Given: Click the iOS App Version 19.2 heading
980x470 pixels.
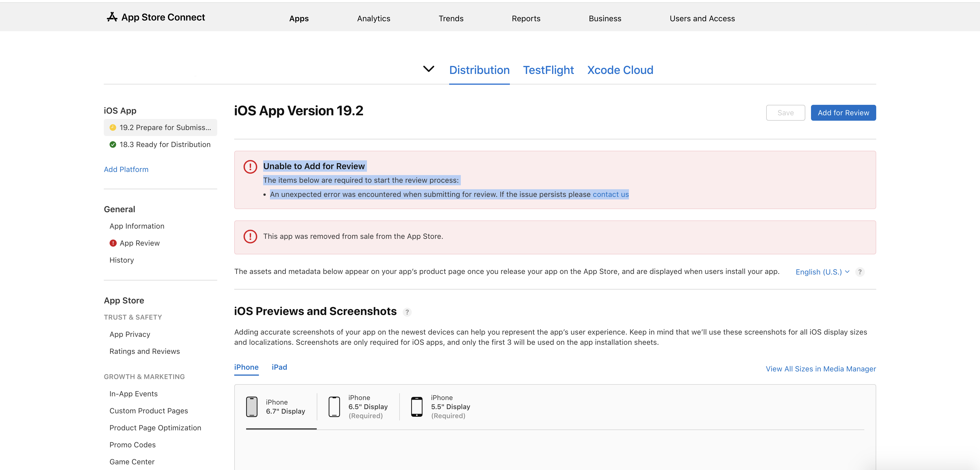Looking at the screenshot, I should coord(299,111).
